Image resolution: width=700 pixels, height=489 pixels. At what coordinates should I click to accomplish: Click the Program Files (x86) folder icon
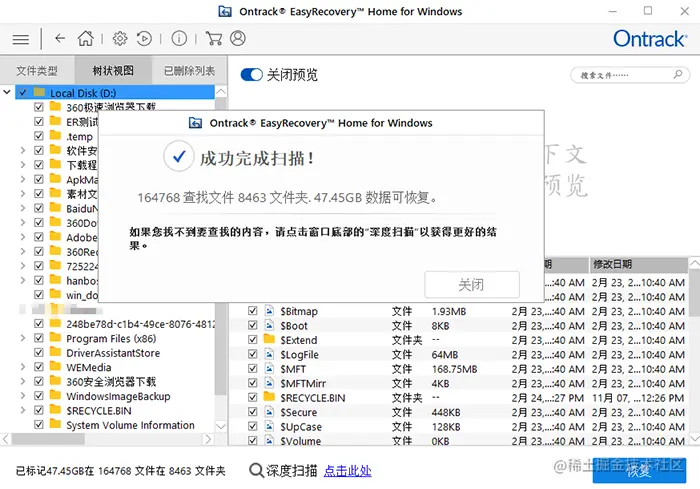pyautogui.click(x=55, y=337)
